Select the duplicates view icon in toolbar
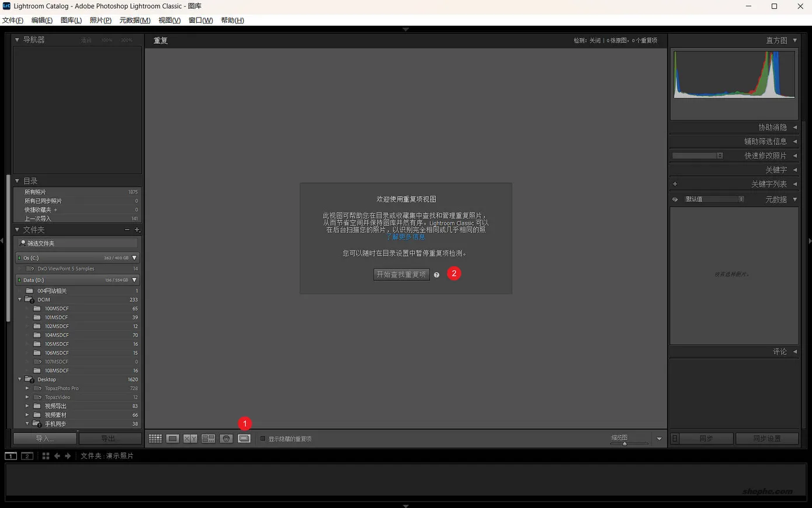Image resolution: width=812 pixels, height=508 pixels. pyautogui.click(x=244, y=439)
